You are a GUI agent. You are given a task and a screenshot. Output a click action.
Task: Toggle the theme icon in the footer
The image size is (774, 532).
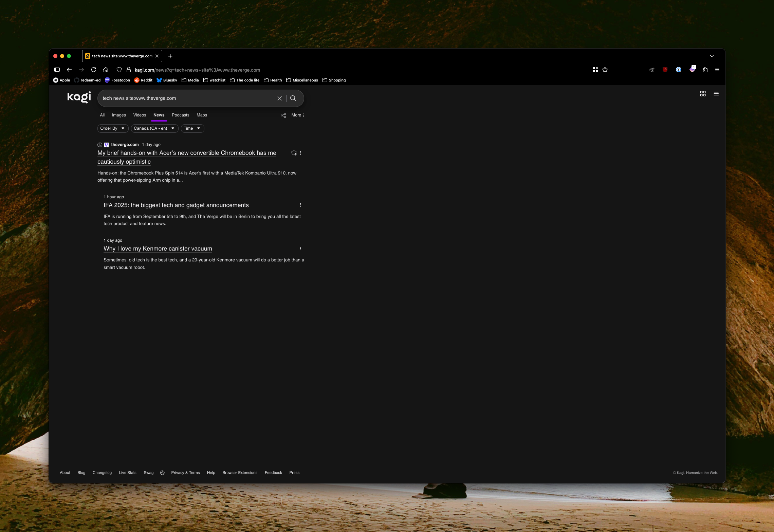(x=162, y=473)
